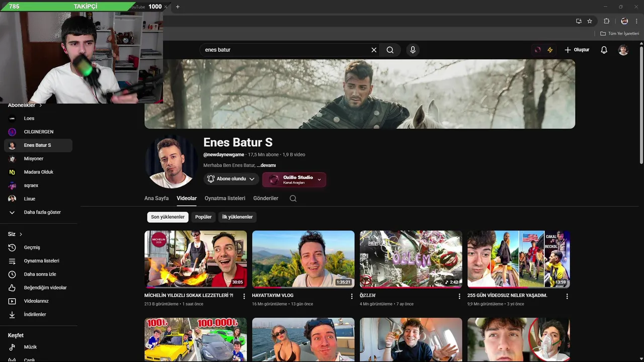Select the İlk yüklenenler filter chip
Image resolution: width=644 pixels, height=362 pixels.
click(237, 217)
